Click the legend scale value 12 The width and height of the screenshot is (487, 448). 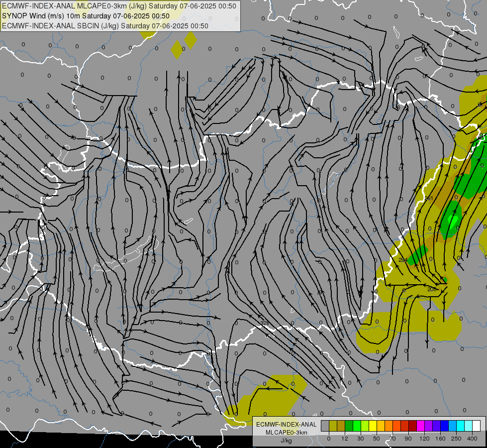[345, 439]
